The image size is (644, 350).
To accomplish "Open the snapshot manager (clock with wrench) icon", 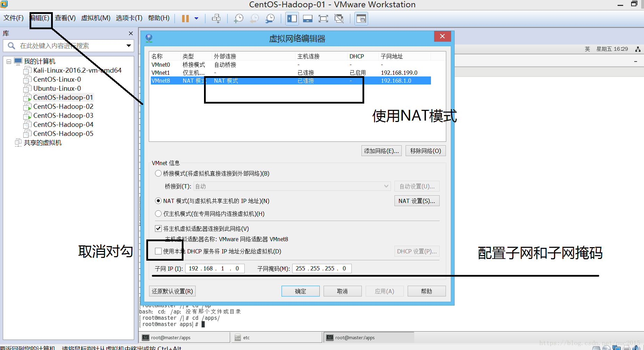I will tap(270, 18).
